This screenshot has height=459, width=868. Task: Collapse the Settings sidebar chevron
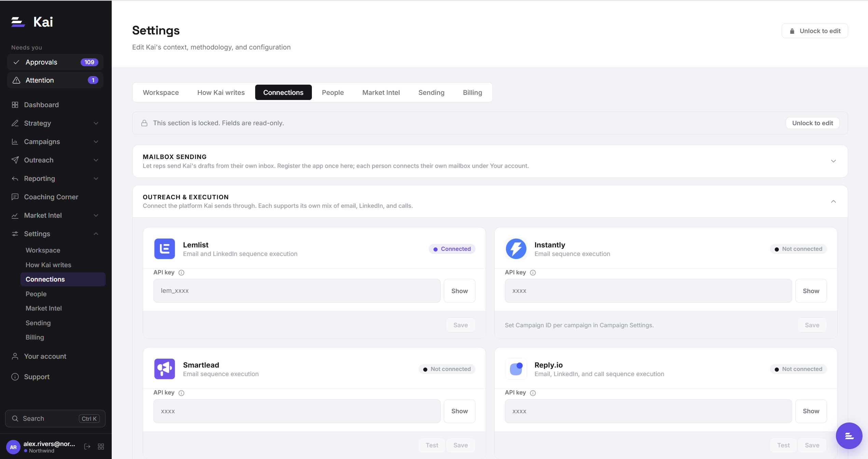[x=96, y=234]
